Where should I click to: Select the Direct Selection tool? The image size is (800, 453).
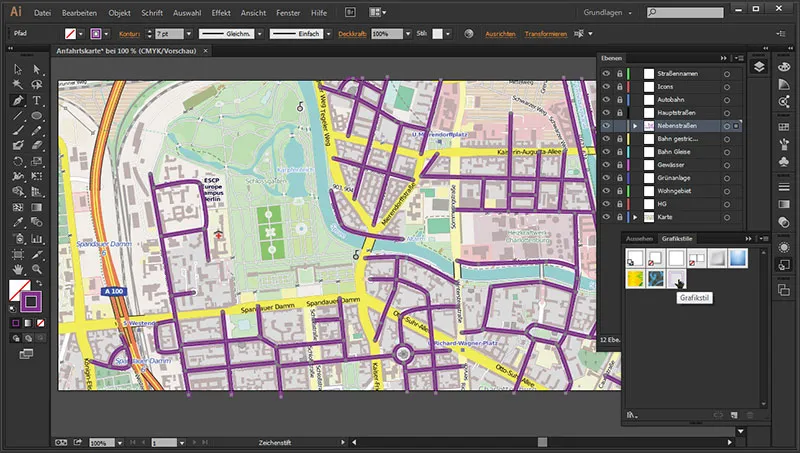(37, 69)
